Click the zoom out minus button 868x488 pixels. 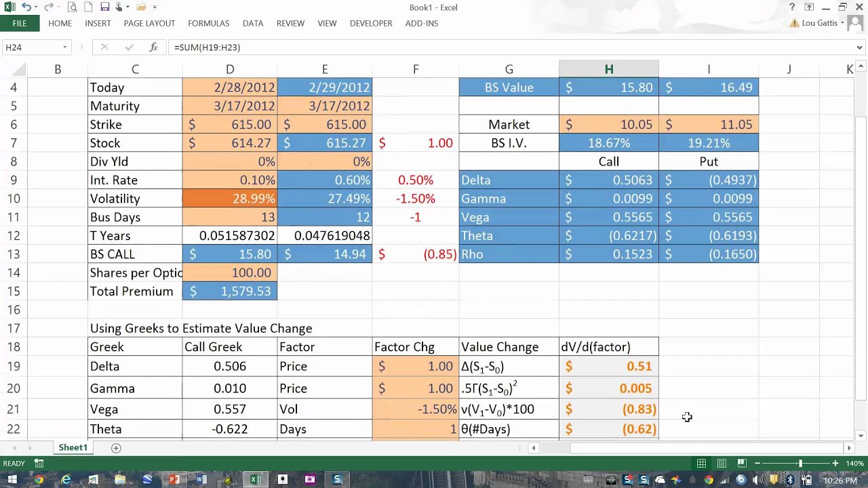[x=757, y=464]
